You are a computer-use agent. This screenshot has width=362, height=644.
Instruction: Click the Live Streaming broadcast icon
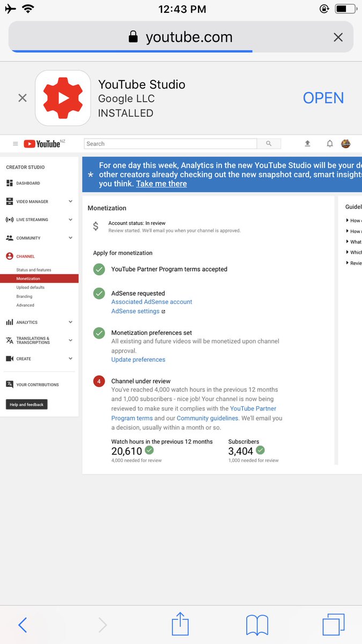coord(10,220)
